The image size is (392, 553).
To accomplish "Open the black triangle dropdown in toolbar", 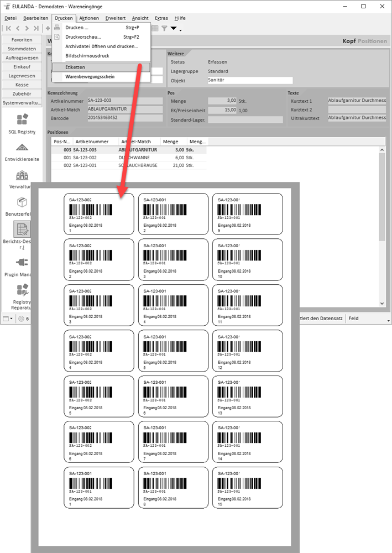I will (174, 28).
